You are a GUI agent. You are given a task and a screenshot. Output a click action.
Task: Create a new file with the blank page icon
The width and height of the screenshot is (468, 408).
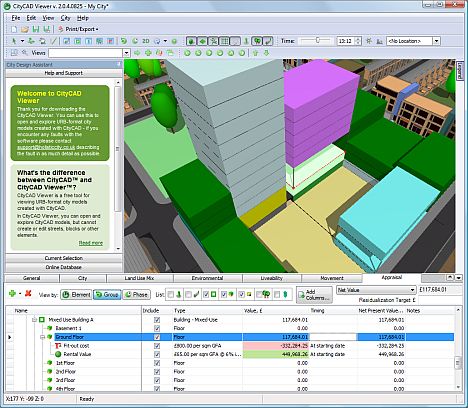pyautogui.click(x=14, y=29)
